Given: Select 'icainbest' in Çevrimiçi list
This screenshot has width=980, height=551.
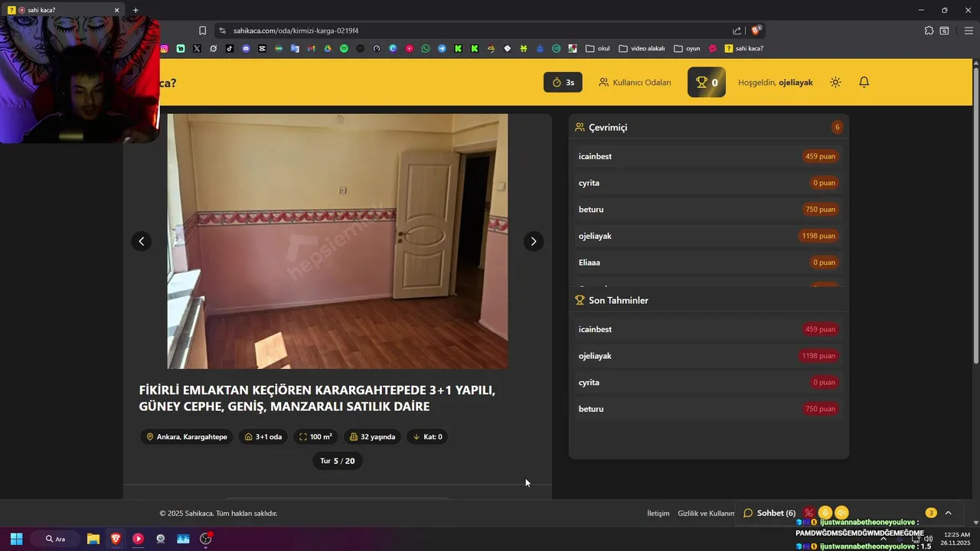Looking at the screenshot, I should click(708, 156).
